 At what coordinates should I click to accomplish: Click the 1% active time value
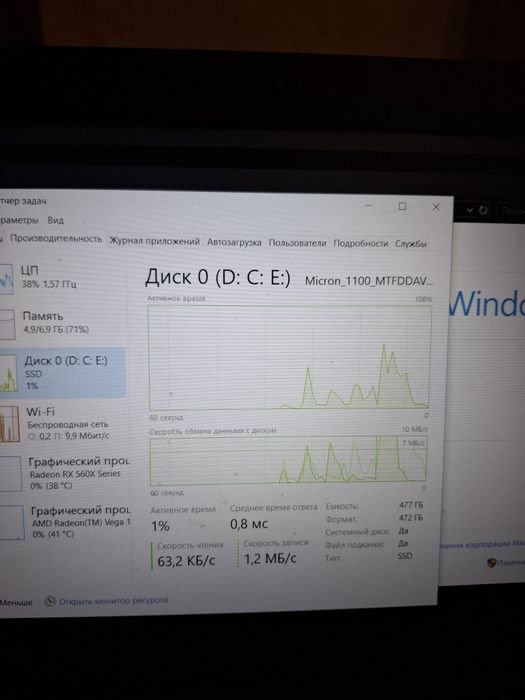click(160, 526)
